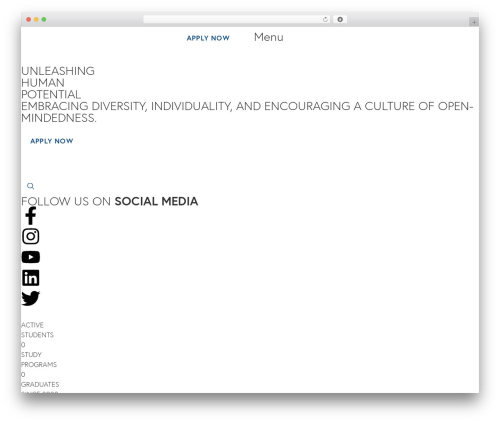Open the Twitter bird icon
Viewport: 500px width, 423px height.
[x=31, y=298]
